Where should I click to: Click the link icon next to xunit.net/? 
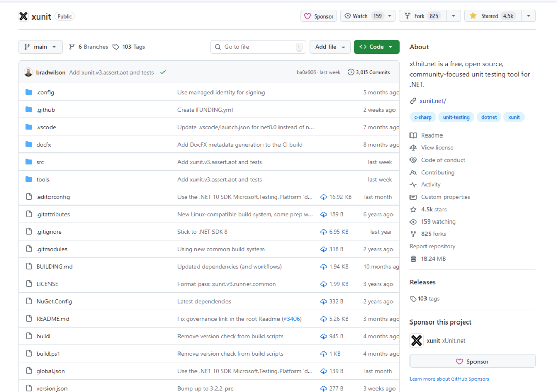point(413,101)
